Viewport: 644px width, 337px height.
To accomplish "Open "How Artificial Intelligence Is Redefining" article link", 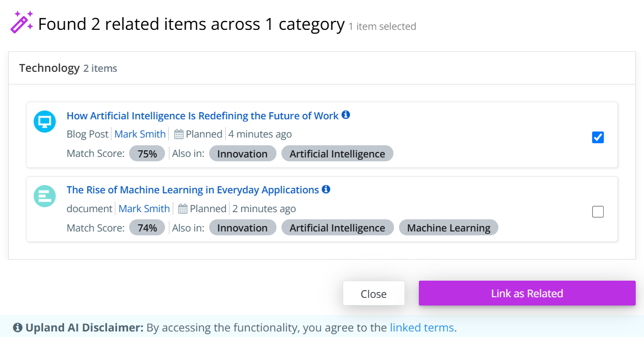I will (203, 116).
